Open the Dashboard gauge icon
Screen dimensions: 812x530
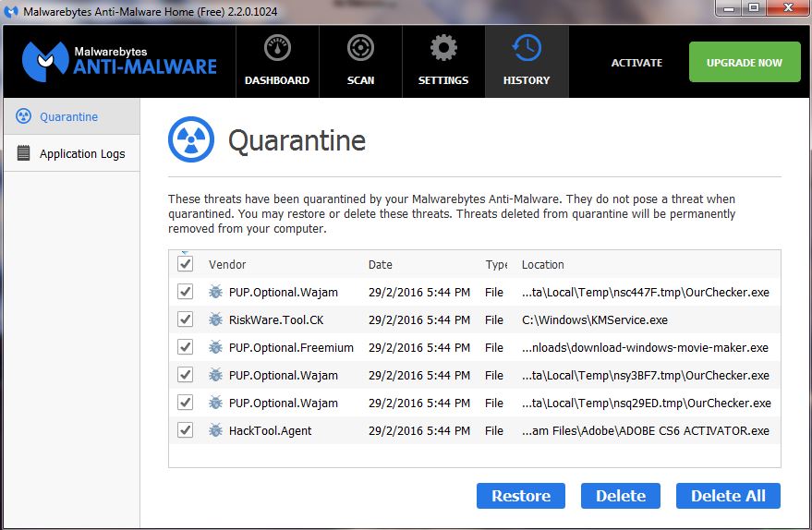coord(277,48)
